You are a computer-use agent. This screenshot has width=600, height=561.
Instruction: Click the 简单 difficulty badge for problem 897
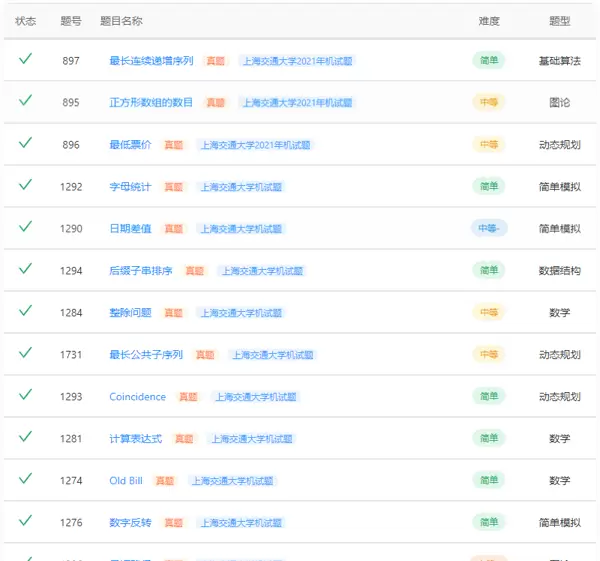coord(489,61)
